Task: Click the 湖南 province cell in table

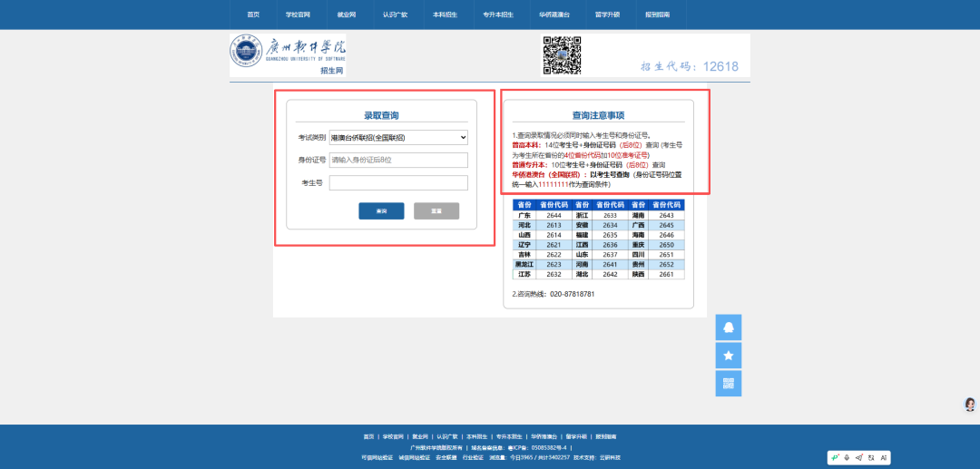Action: point(638,216)
